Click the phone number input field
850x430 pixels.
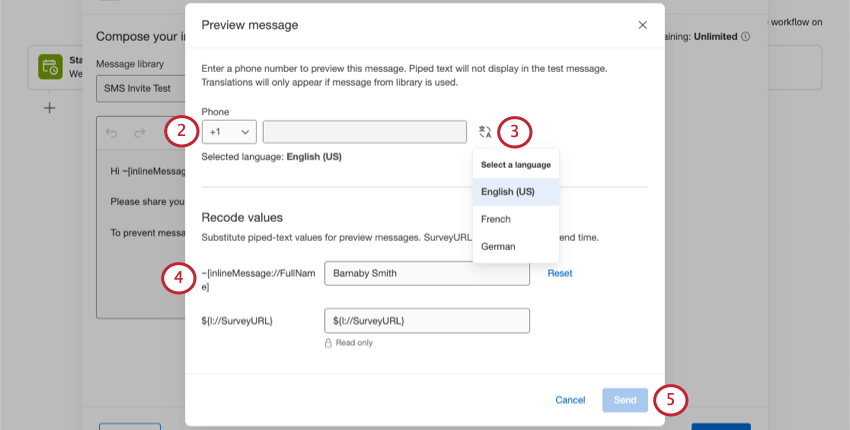364,132
